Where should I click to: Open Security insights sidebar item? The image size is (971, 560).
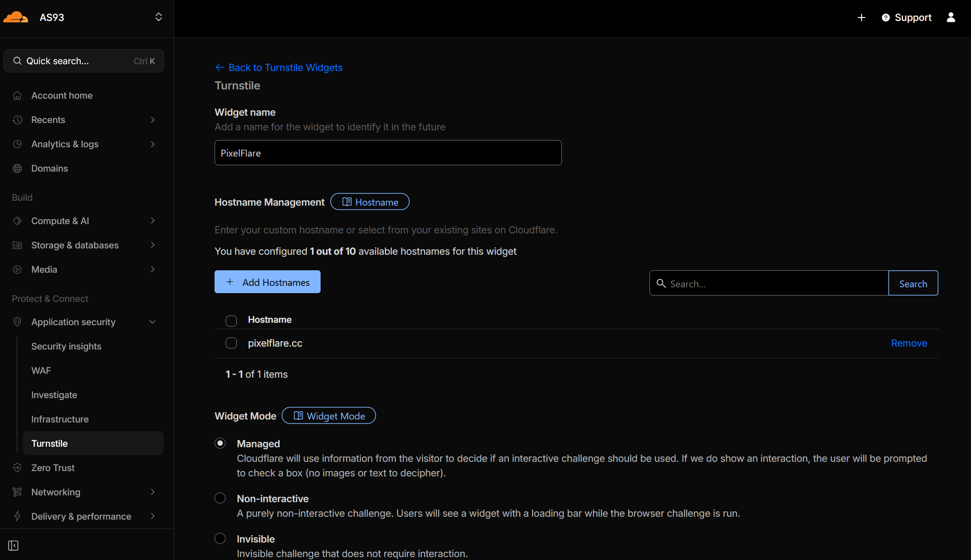point(66,346)
